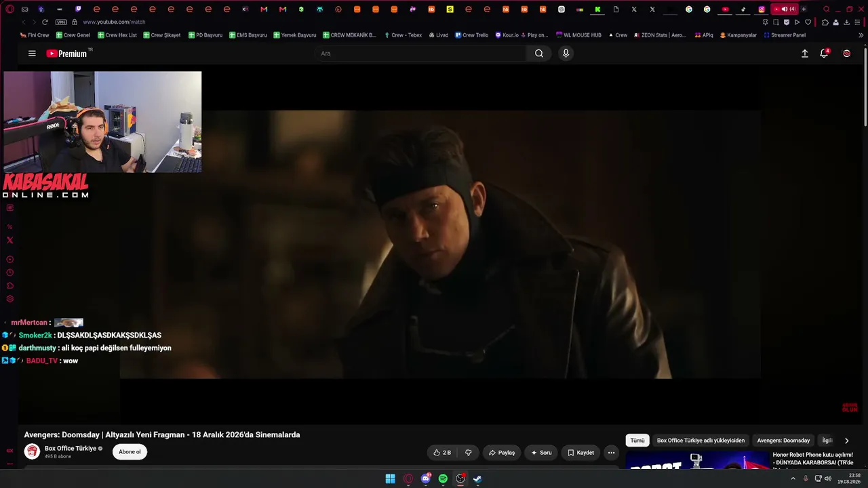Select the Avengers: Doomsday filter chip
Screen dimensions: 868x488
coord(783,441)
